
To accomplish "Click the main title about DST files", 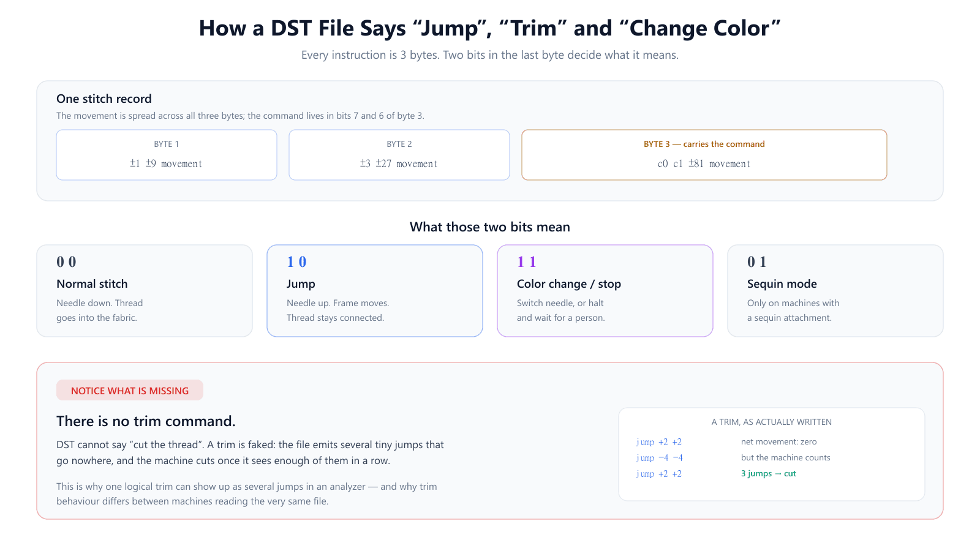I will pyautogui.click(x=490, y=28).
